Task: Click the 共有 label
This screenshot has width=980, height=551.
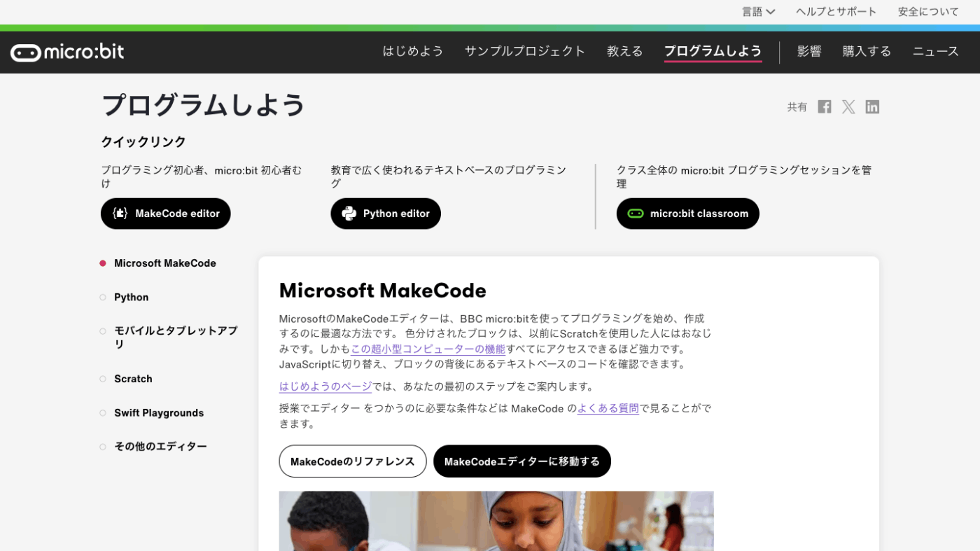Action: tap(797, 107)
